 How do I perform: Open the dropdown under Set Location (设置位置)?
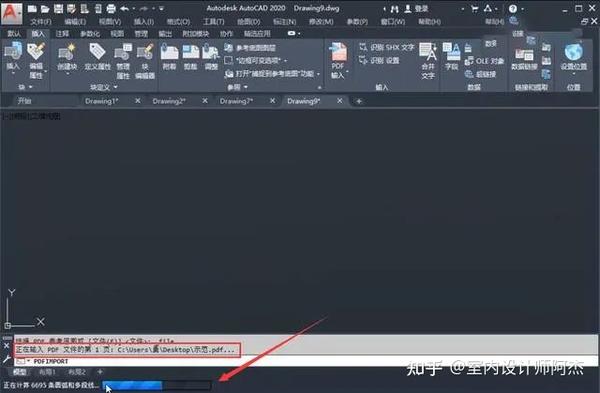574,74
